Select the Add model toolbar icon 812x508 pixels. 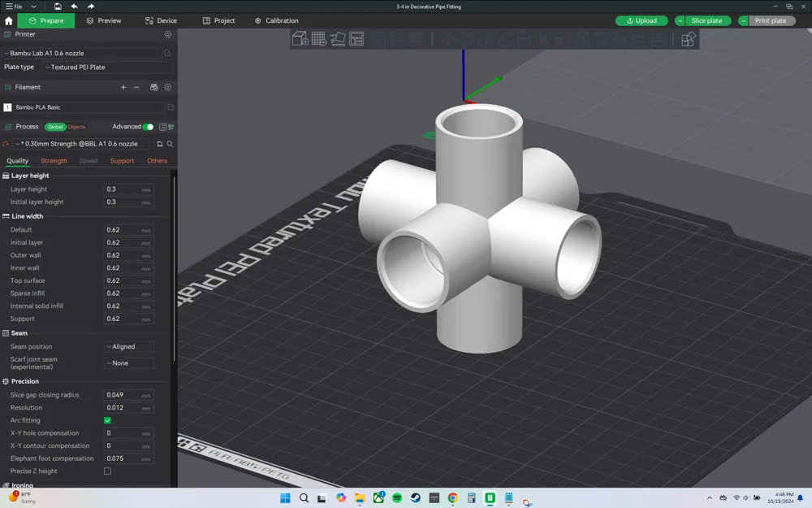click(300, 38)
